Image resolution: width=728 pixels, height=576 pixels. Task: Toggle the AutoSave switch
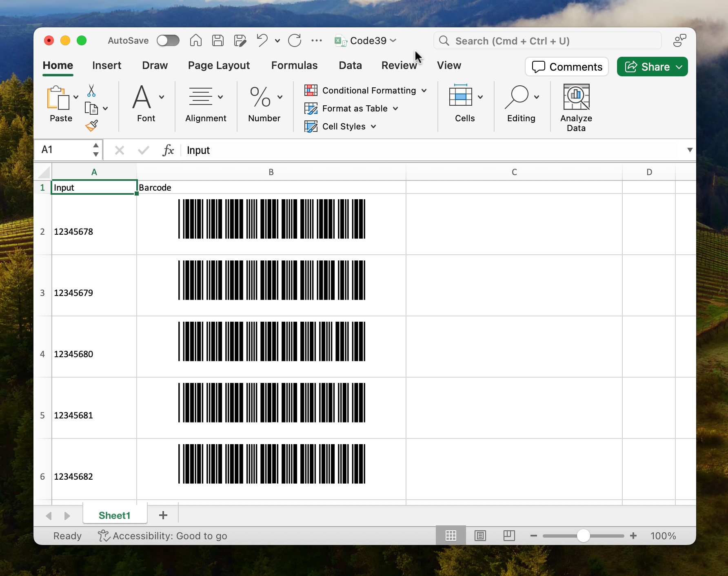pyautogui.click(x=168, y=40)
